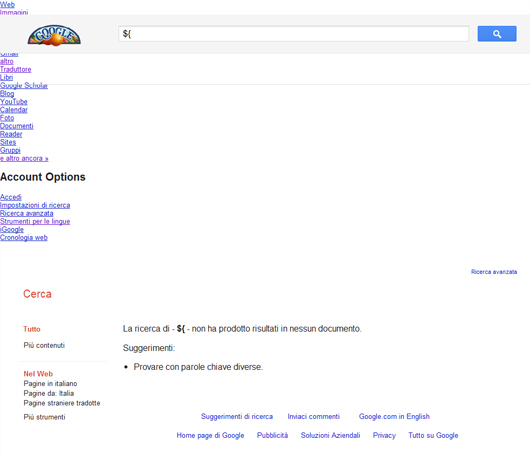Expand Più strumenti options
Viewport: 530px width, 461px height.
coord(44,417)
